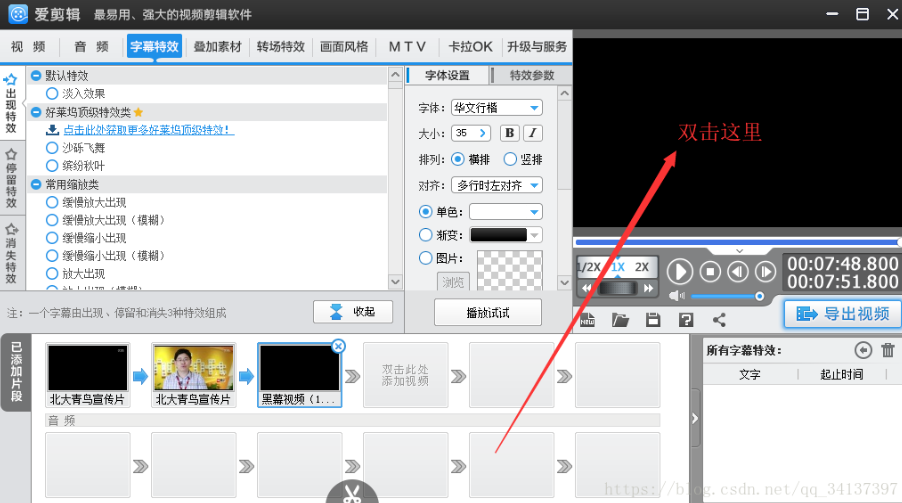Click the share icon
The height and width of the screenshot is (503, 902).
pyautogui.click(x=719, y=319)
